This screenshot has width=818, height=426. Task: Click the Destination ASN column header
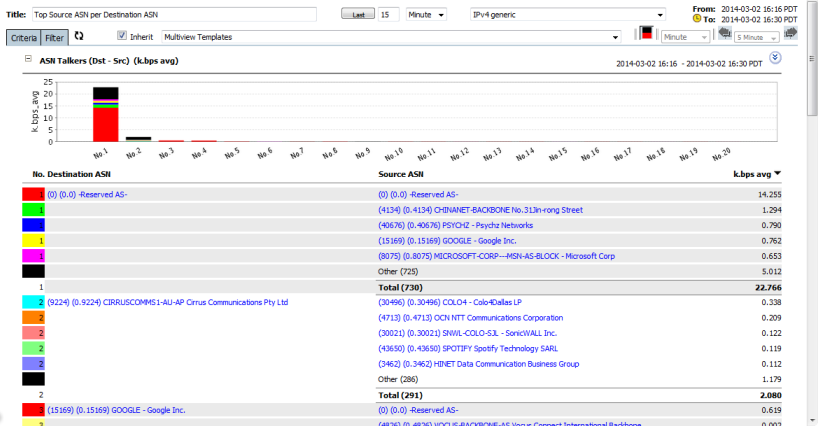click(x=79, y=174)
